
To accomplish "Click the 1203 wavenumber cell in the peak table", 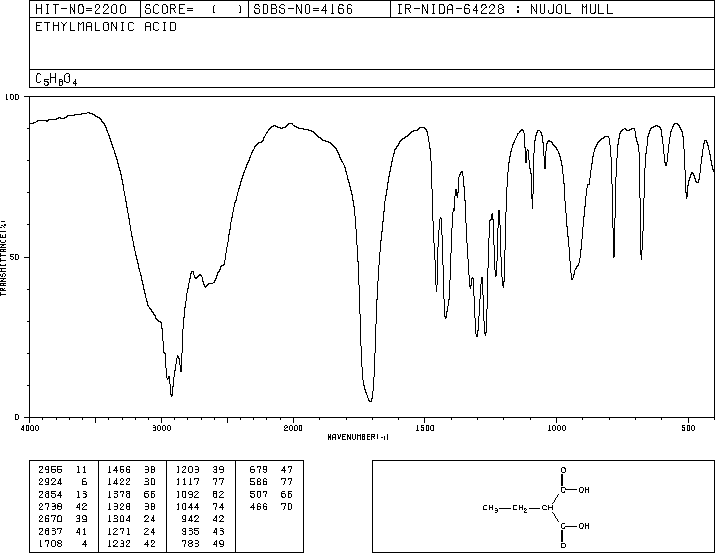I will (x=187, y=470).
